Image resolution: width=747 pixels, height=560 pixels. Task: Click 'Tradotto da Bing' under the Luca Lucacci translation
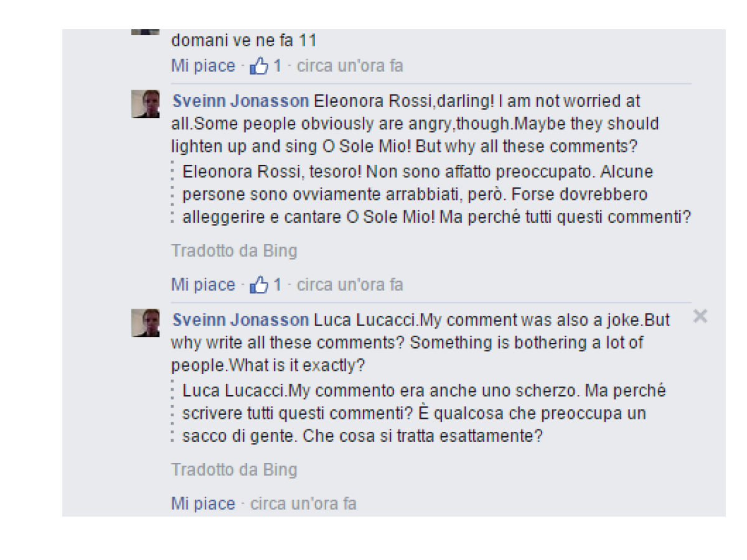[234, 469]
